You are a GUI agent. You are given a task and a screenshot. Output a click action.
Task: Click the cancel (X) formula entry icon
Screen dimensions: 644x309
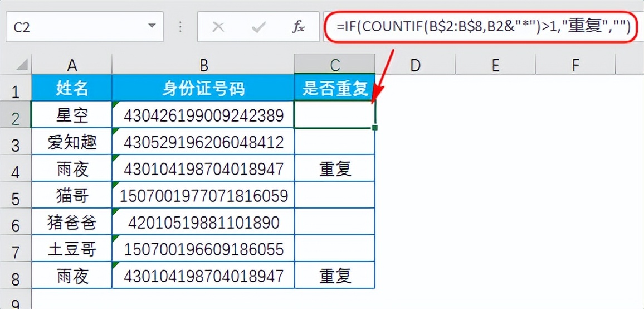tap(218, 27)
